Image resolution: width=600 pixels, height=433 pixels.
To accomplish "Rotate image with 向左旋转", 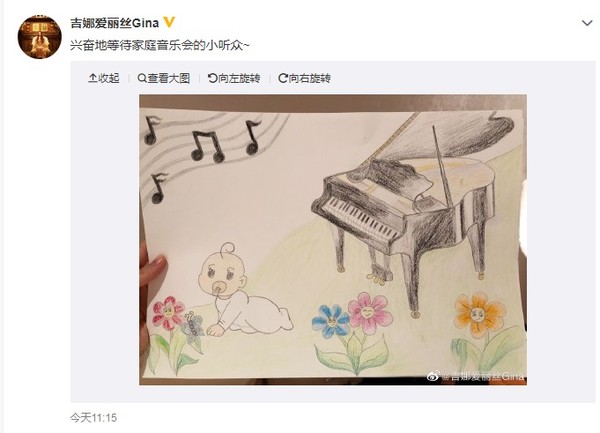I will [234, 78].
